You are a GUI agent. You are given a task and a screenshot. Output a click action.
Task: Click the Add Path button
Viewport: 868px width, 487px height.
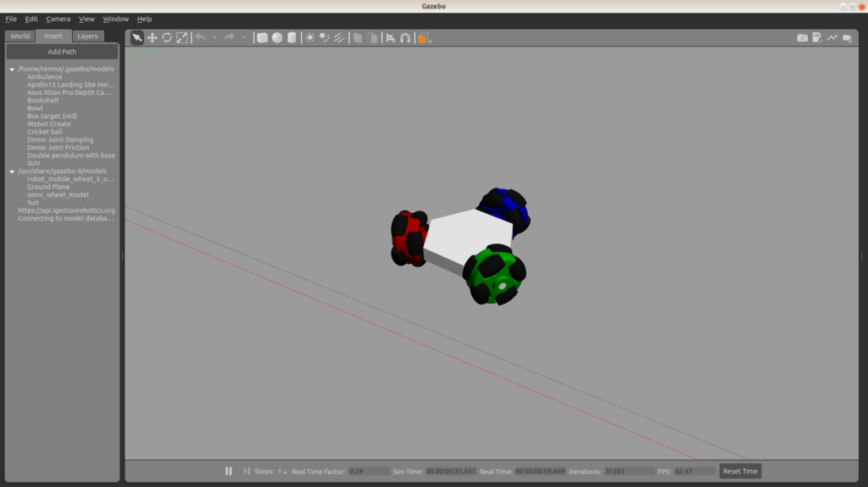pyautogui.click(x=62, y=52)
